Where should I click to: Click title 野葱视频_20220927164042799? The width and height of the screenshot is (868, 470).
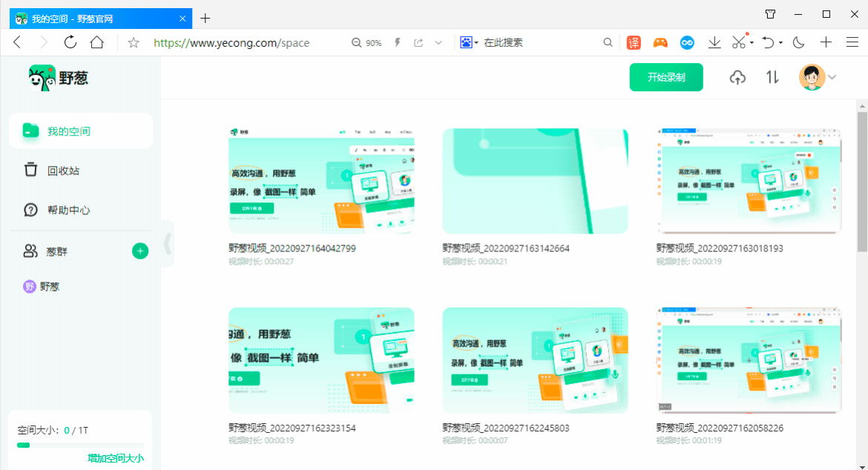tap(292, 249)
